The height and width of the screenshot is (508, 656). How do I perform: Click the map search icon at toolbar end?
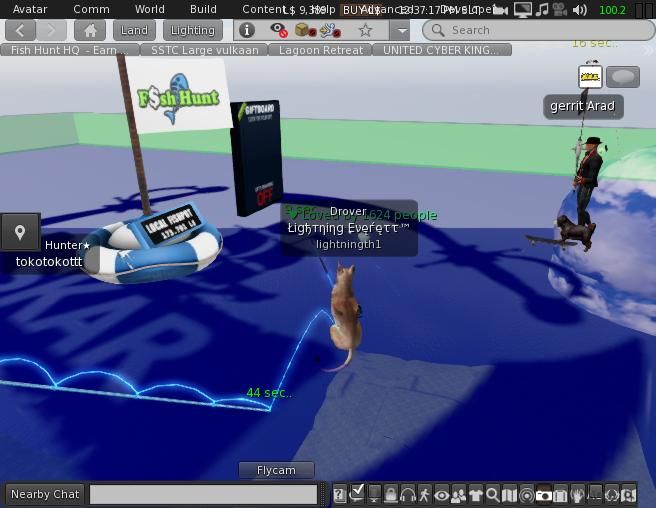pyautogui.click(x=628, y=495)
